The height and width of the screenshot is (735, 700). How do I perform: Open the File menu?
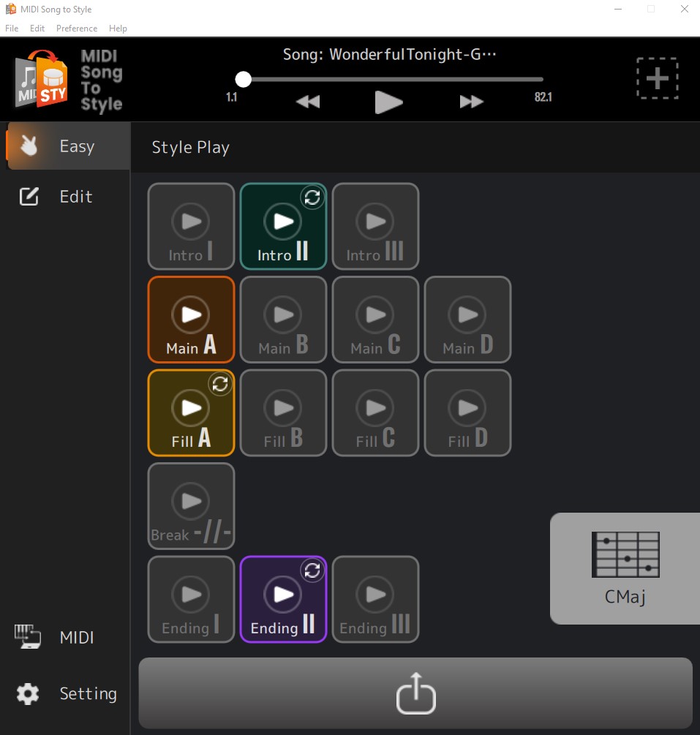point(12,29)
